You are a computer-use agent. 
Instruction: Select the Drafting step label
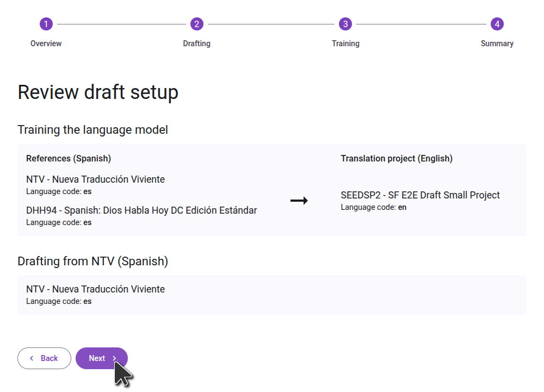click(196, 43)
